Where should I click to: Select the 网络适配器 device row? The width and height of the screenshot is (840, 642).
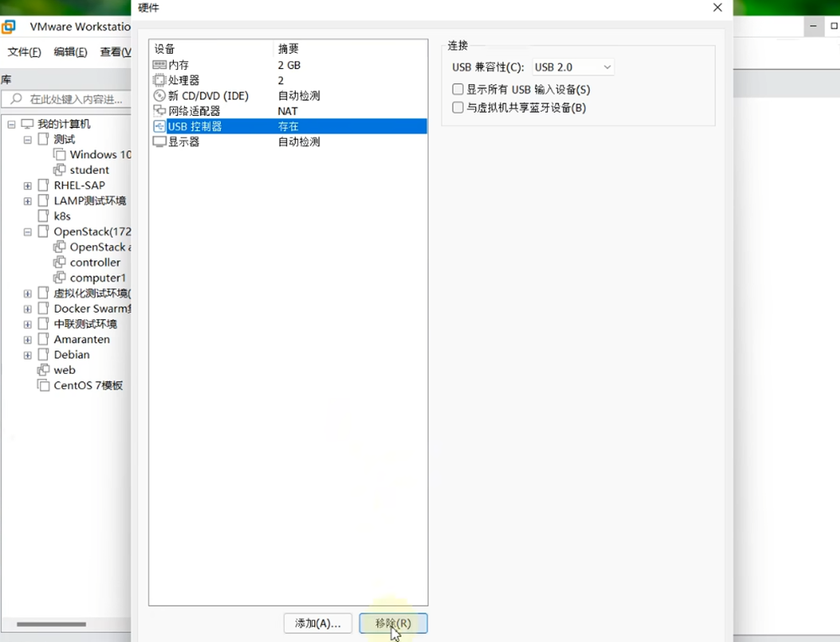288,111
